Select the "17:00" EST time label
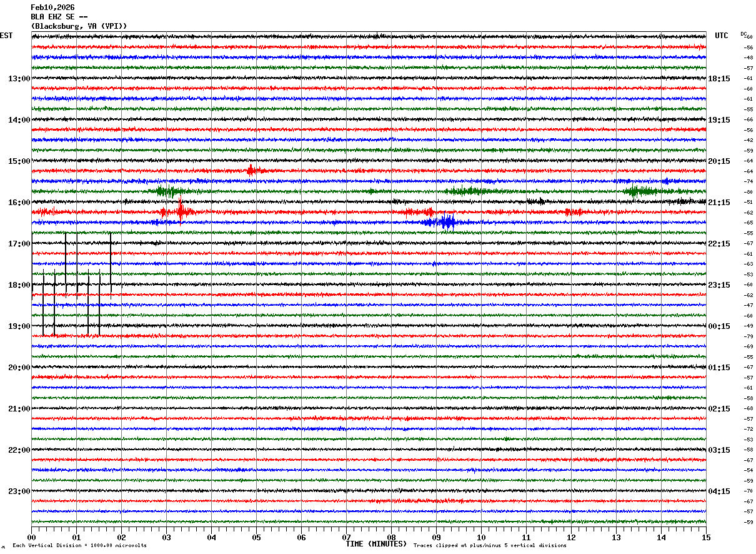Image resolution: width=756 pixels, height=554 pixels. tap(19, 244)
